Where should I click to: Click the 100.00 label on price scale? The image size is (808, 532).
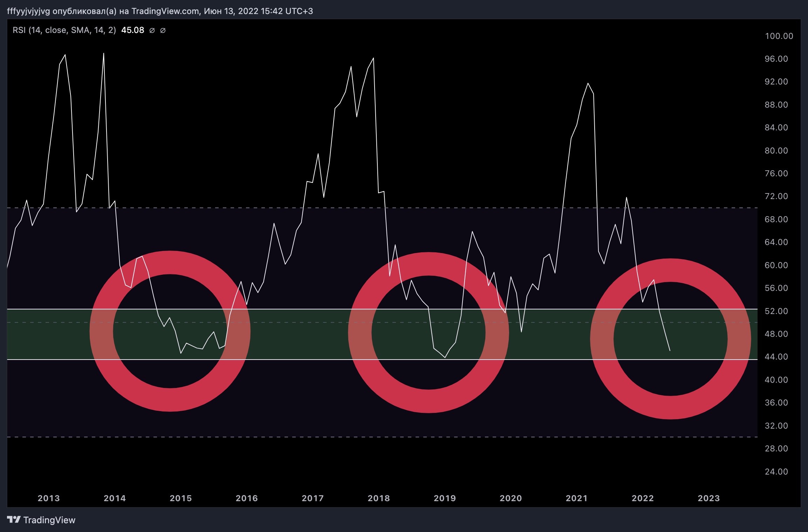[779, 36]
